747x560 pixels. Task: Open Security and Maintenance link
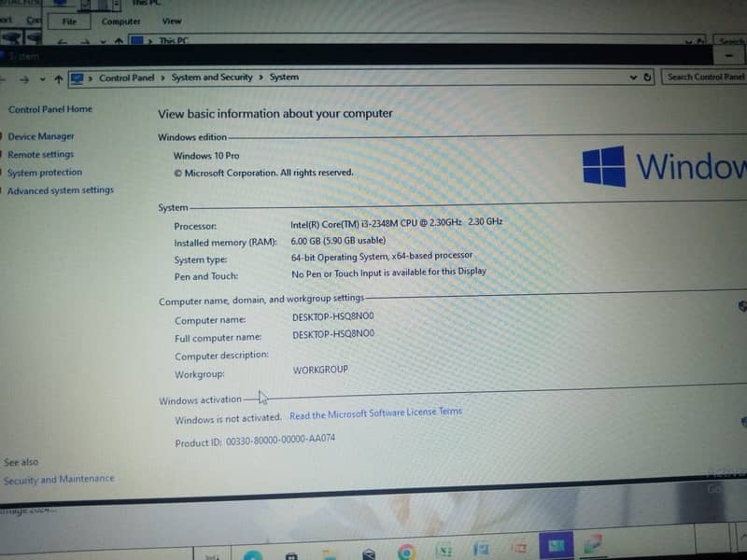[x=59, y=480]
